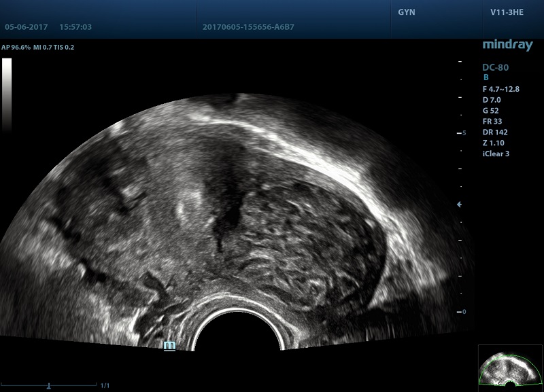This screenshot has height=392, width=544.
Task: Click the date 05-06-2017
Action: point(27,27)
